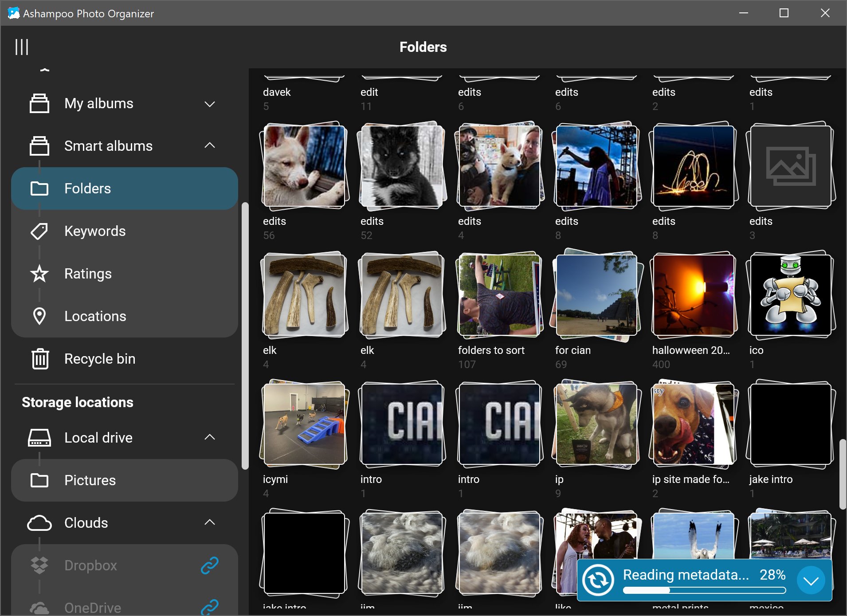Open the black jake intro folder above mexico
Screen dimensions: 847x616
click(791, 424)
